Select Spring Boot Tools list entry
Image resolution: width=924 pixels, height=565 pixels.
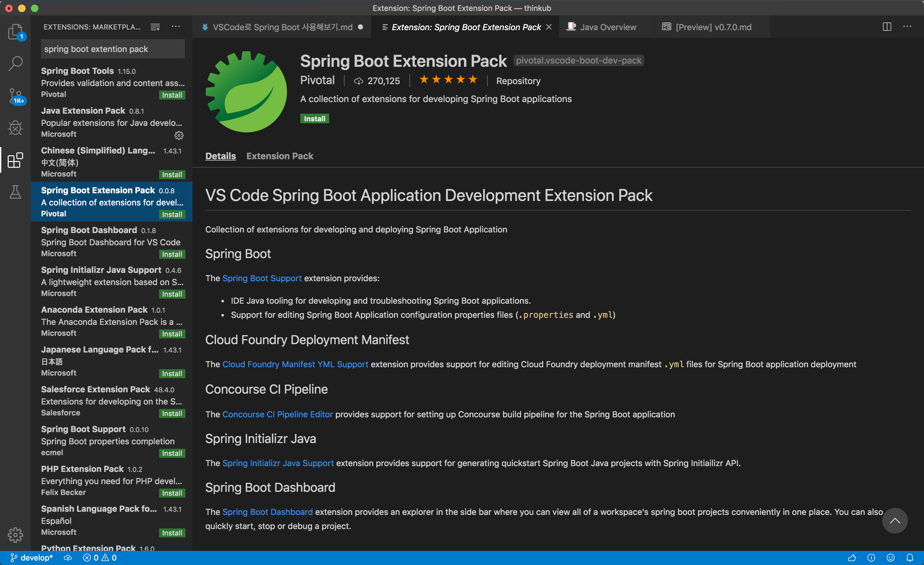click(111, 82)
